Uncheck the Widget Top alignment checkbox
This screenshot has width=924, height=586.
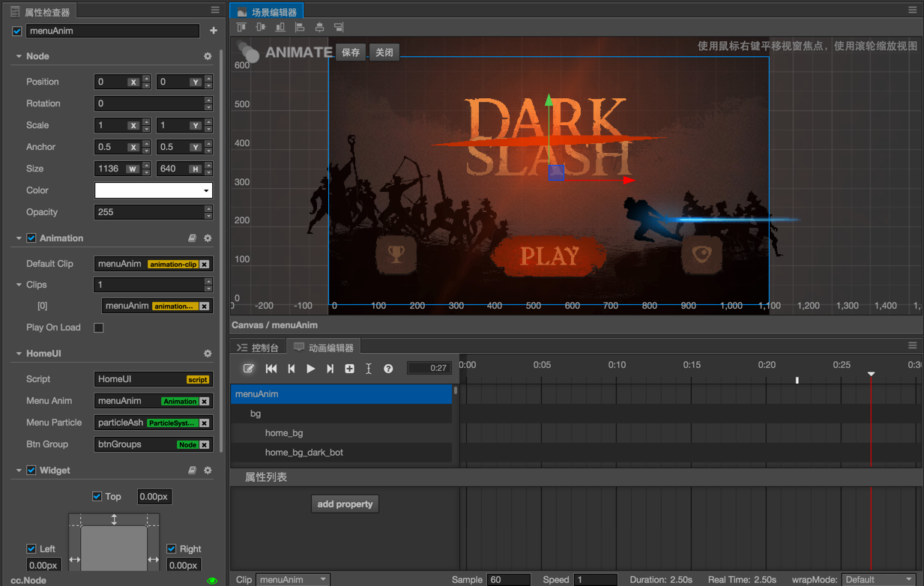[x=97, y=496]
